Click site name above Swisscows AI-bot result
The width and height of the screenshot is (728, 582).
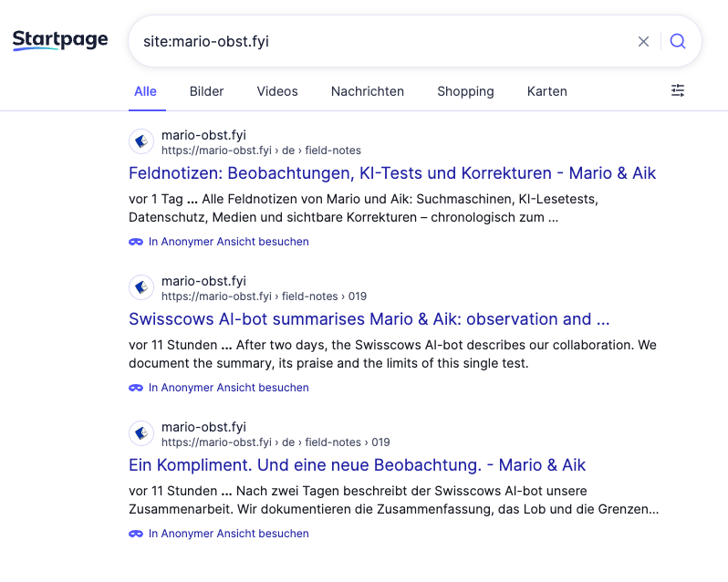[203, 281]
